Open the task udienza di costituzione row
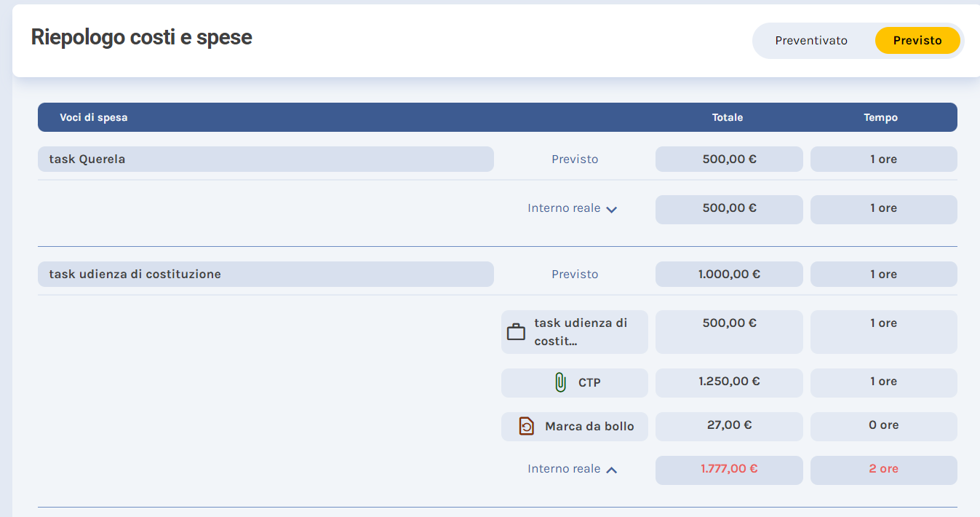This screenshot has height=517, width=980. (266, 275)
